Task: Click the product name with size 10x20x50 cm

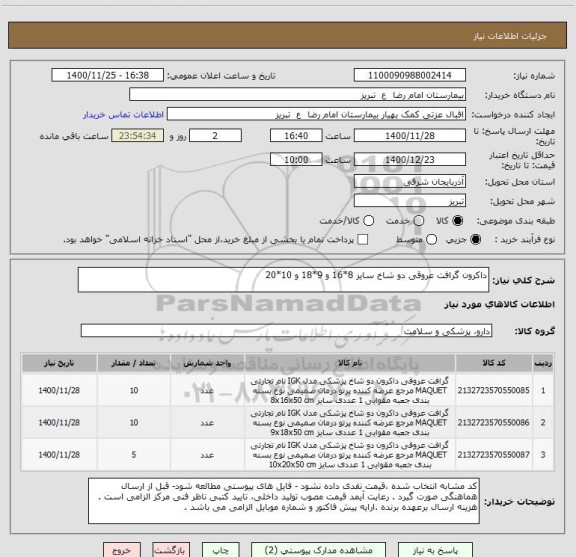Action: [349, 455]
